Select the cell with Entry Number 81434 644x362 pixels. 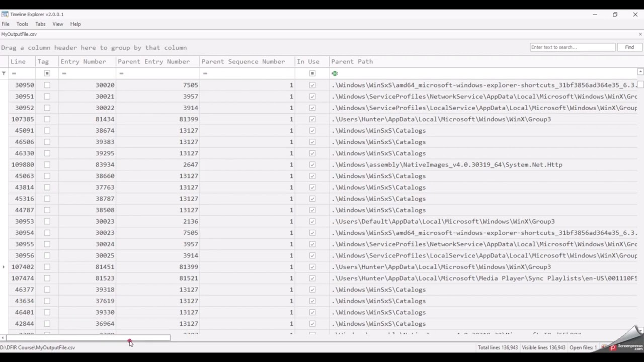[x=87, y=119]
